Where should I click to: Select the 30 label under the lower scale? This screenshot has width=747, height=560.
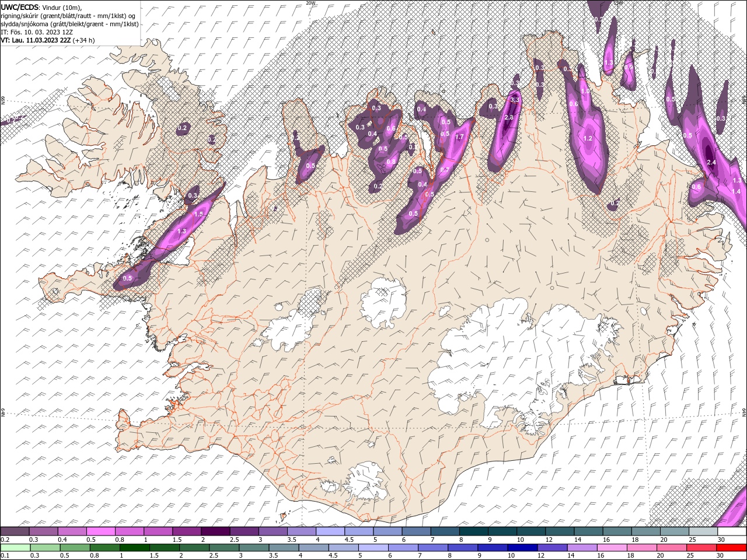[x=720, y=556]
